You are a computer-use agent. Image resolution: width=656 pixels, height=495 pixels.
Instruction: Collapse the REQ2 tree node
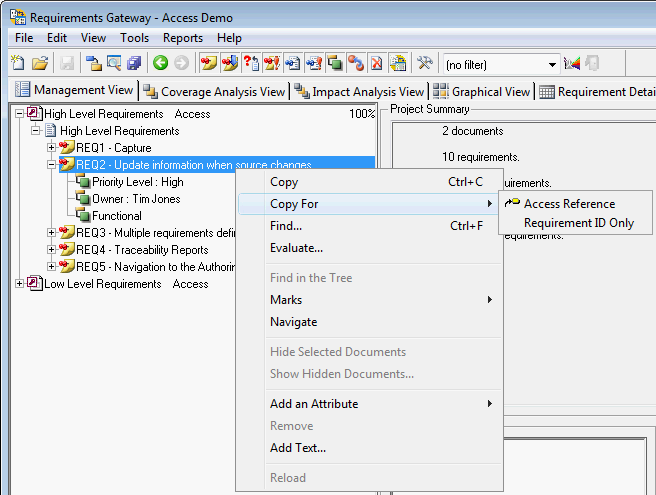52,165
